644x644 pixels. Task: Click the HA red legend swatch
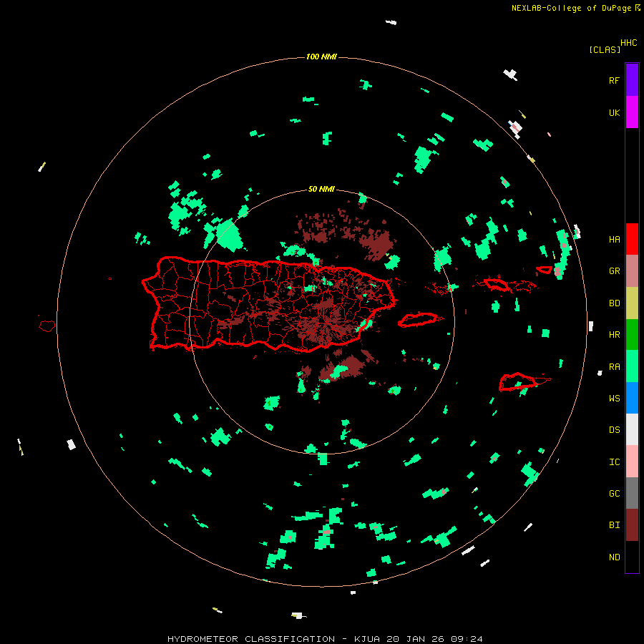coord(632,239)
